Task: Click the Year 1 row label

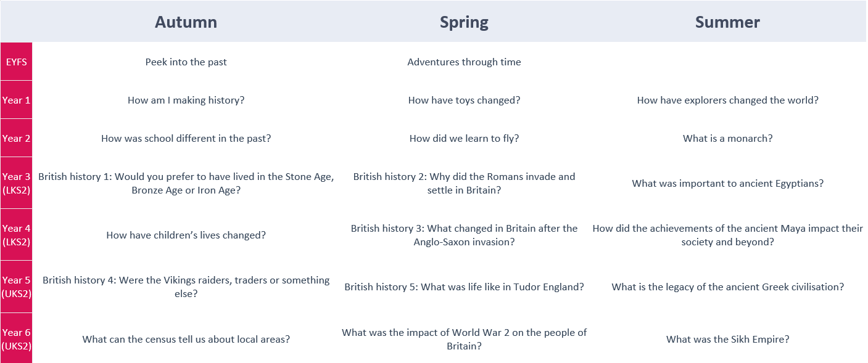Action: [16, 100]
